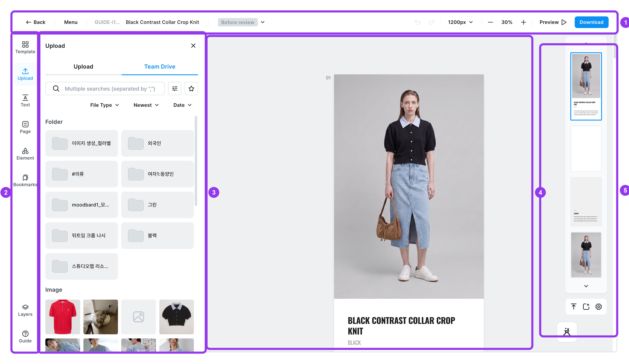Select the Upload sidebar icon
Screen dimensions: 629x364
25,74
